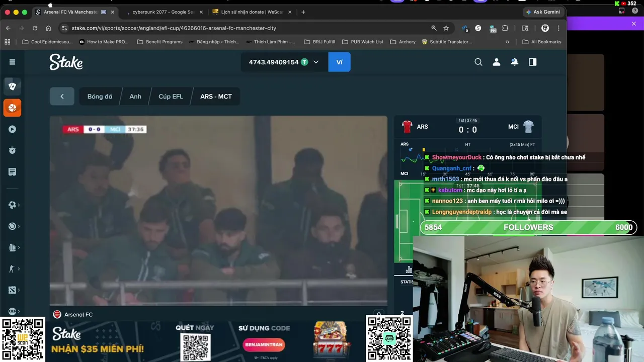Image resolution: width=644 pixels, height=362 pixels.
Task: Select the ARS - MCT breadcrumb
Action: pyautogui.click(x=216, y=97)
